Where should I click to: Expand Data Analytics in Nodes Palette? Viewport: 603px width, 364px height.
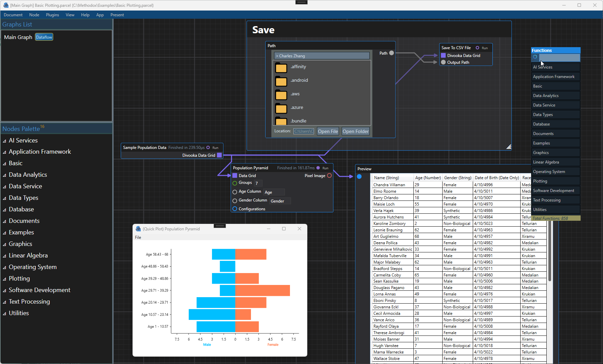5,175
